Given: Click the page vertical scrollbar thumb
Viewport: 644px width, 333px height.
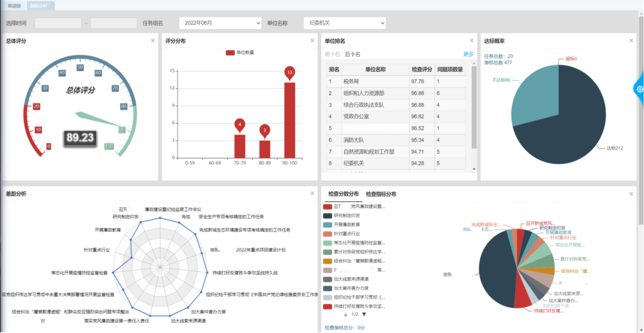Looking at the screenshot, I should point(641,120).
